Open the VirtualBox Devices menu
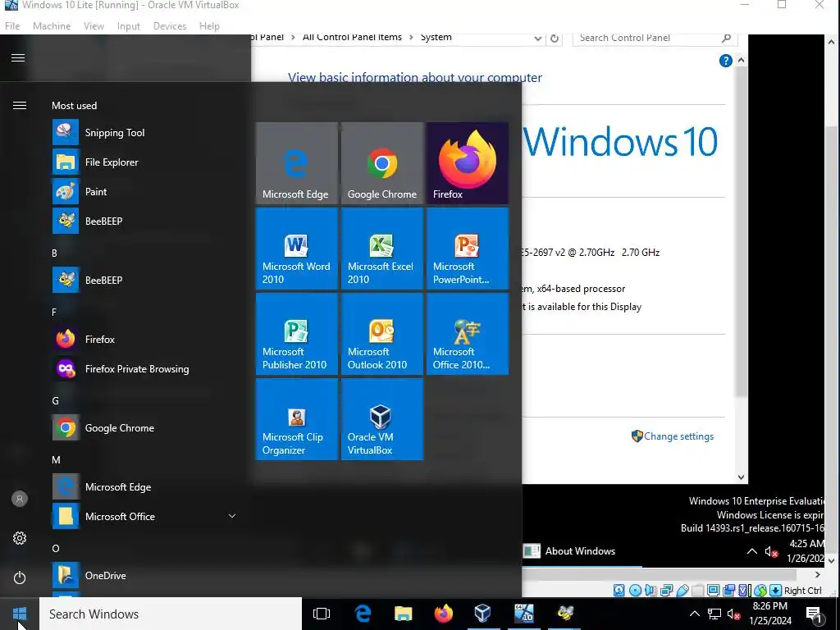This screenshot has width=840, height=630. (x=170, y=25)
